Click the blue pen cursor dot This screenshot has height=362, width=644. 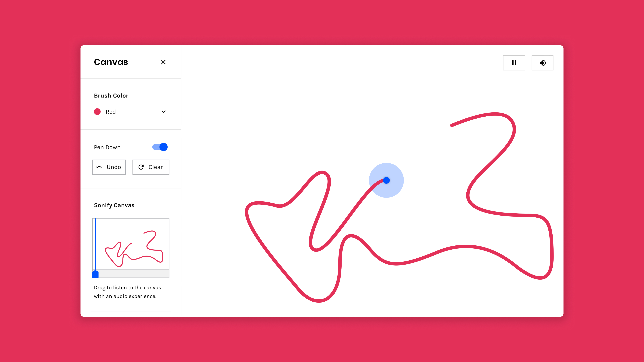point(386,180)
